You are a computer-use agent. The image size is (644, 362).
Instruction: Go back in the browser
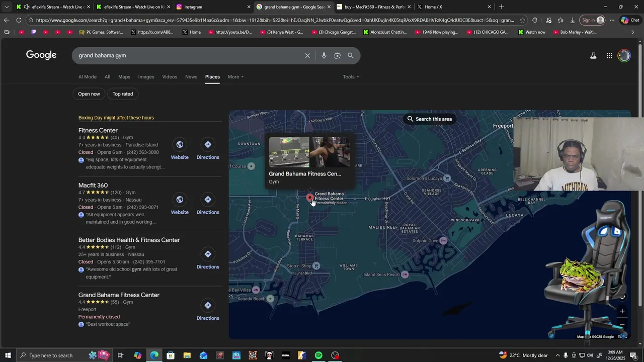pyautogui.click(x=6, y=20)
